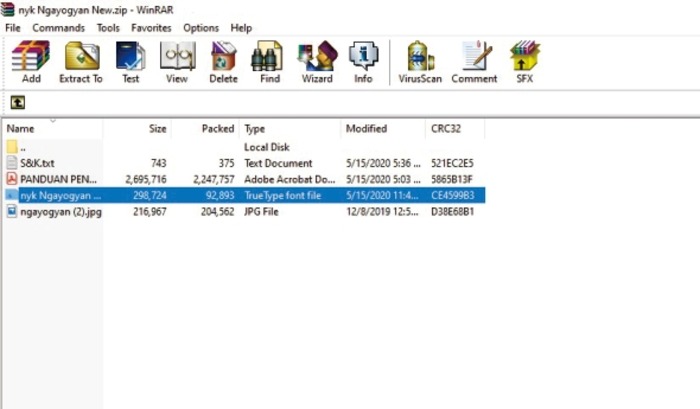Select the S&K.txt file name
Screen dimensions: 700x409
point(38,163)
